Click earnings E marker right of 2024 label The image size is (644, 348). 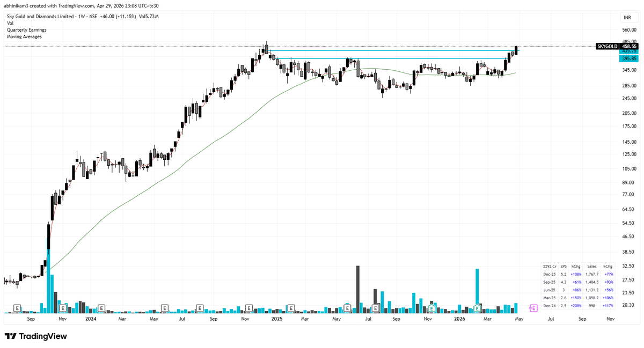click(x=100, y=308)
